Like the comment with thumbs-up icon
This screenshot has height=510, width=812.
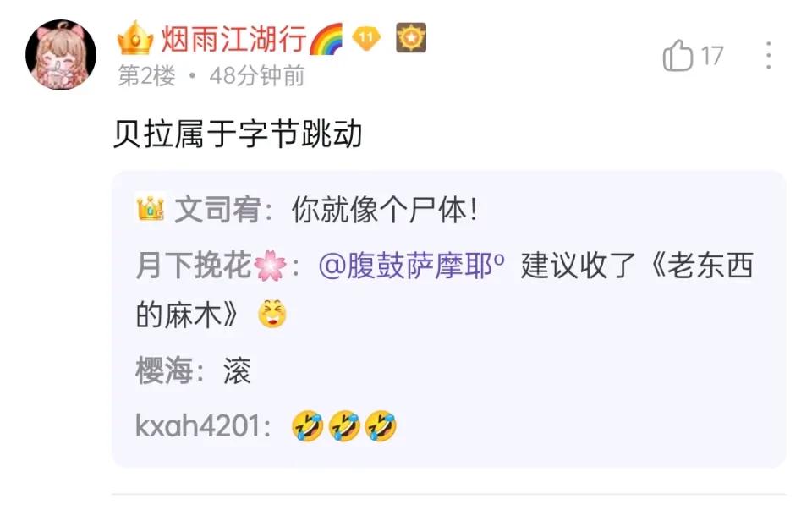[678, 56]
